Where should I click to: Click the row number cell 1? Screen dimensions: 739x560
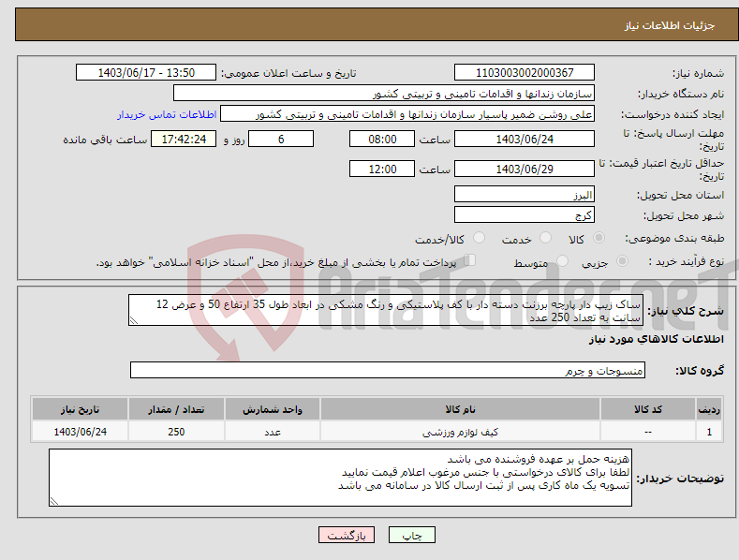709,432
